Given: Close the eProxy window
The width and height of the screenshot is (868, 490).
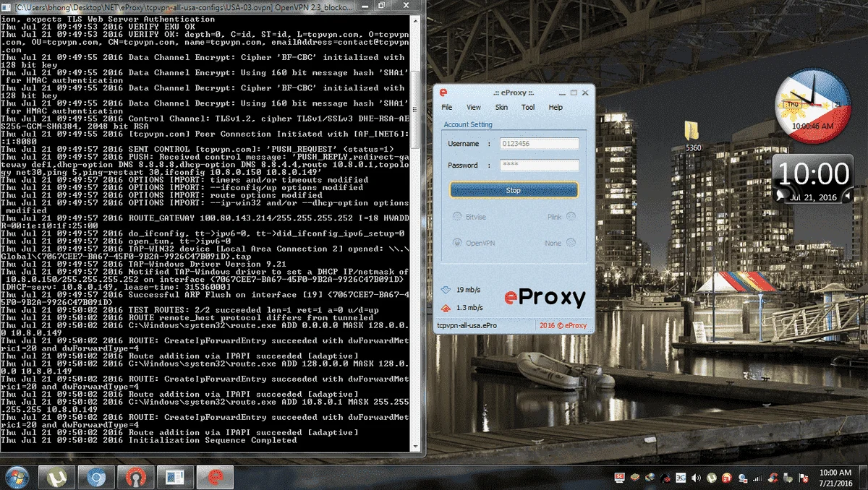Looking at the screenshot, I should (x=585, y=93).
